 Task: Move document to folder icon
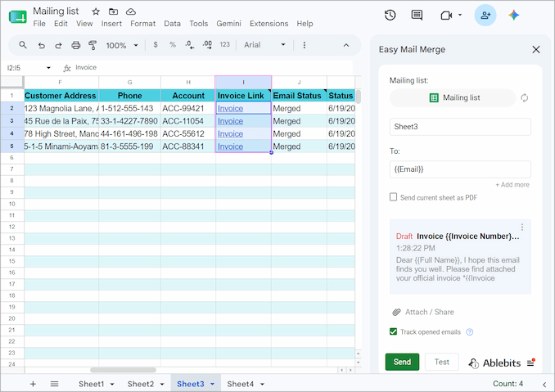coord(113,11)
